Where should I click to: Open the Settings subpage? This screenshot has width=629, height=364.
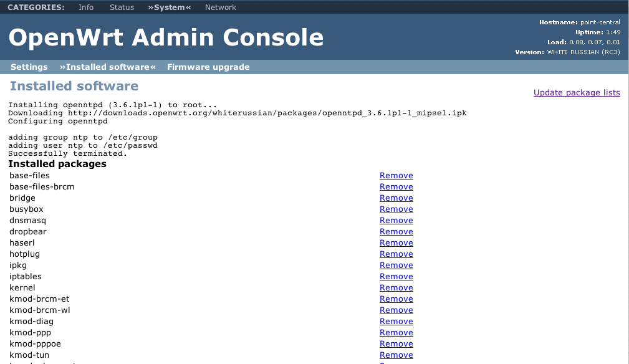pos(29,67)
